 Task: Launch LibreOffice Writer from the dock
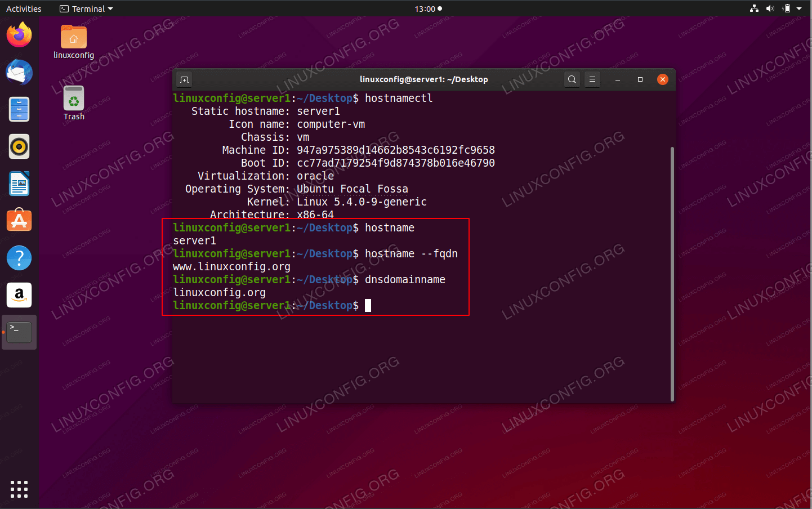pos(19,184)
